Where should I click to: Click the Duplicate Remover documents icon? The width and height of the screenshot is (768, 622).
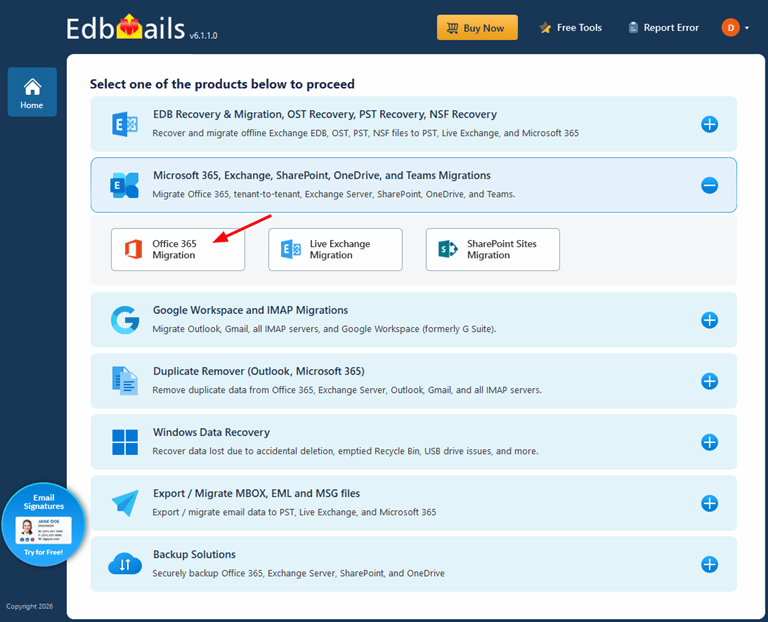[x=125, y=381]
